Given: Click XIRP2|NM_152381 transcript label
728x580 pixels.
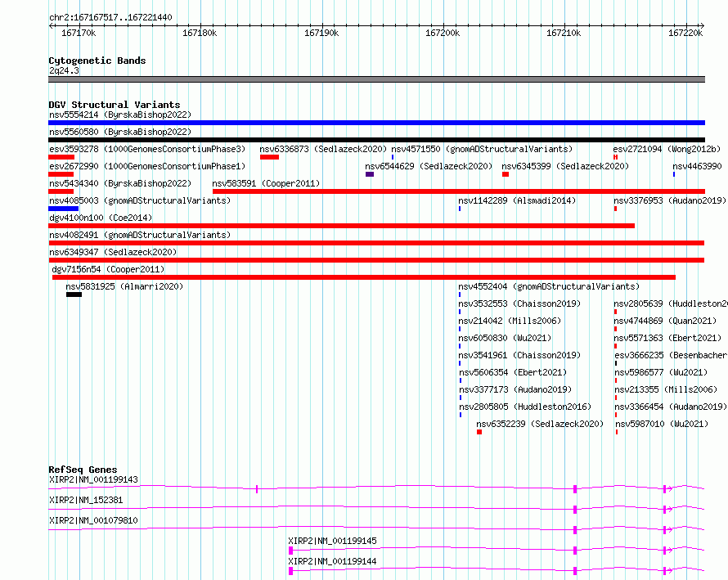Looking at the screenshot, I should coord(86,500).
